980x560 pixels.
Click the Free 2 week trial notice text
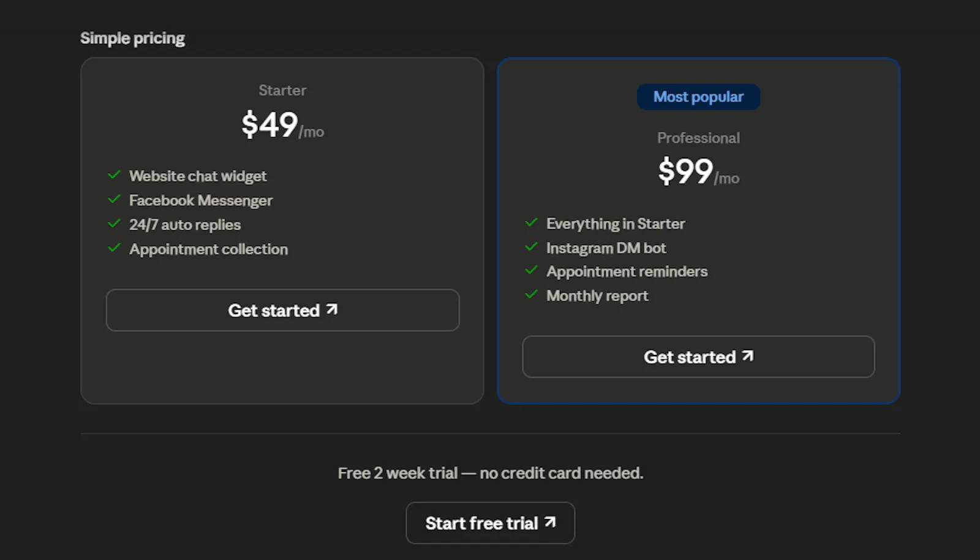tap(490, 473)
